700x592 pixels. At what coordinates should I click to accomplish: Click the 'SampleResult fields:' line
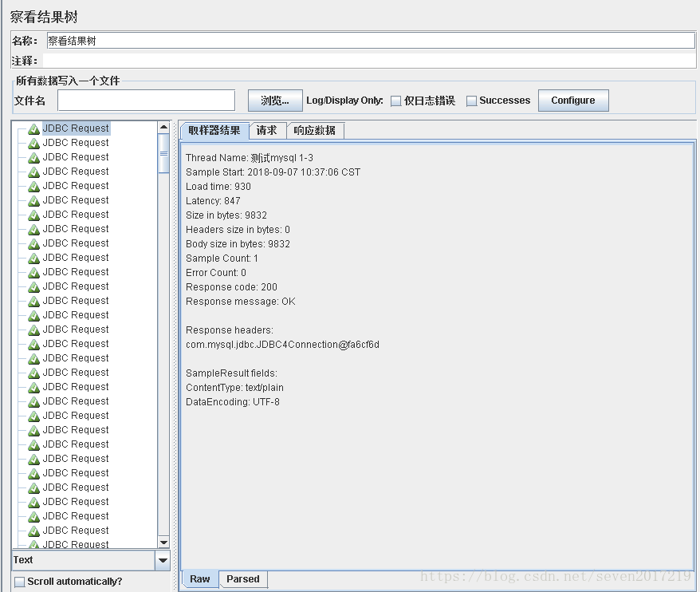tap(232, 373)
